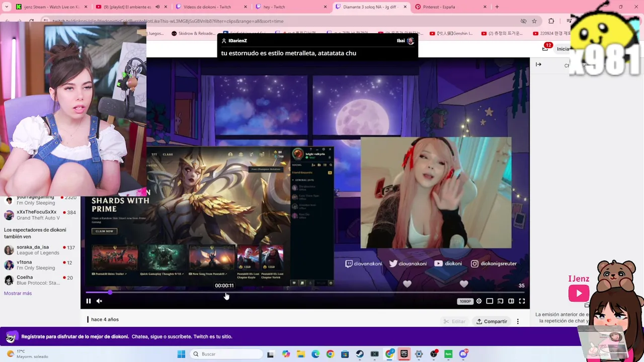Viewport: 644px width, 362px height.
Task: Click the tracking-protection eye icon in address bar
Action: (523, 21)
